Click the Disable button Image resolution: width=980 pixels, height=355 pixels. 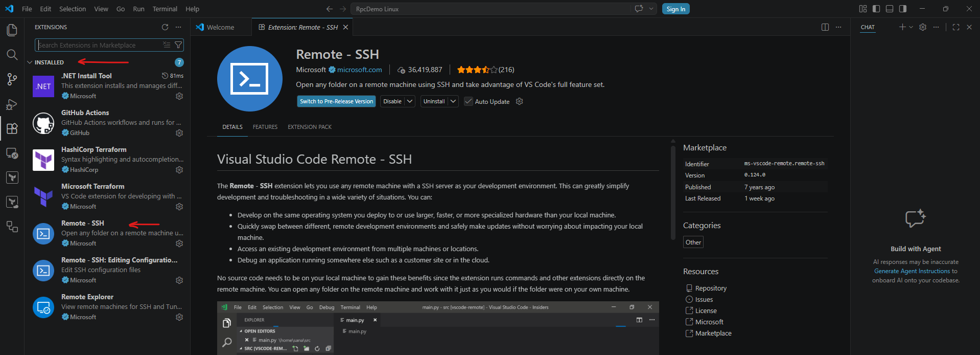tap(392, 101)
